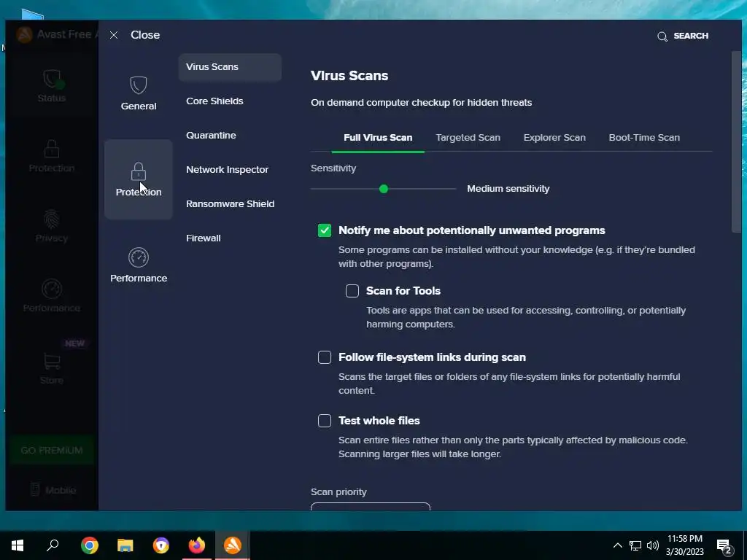Click the Medium sensitivity label
Viewport: 747px width, 560px height.
tap(508, 189)
